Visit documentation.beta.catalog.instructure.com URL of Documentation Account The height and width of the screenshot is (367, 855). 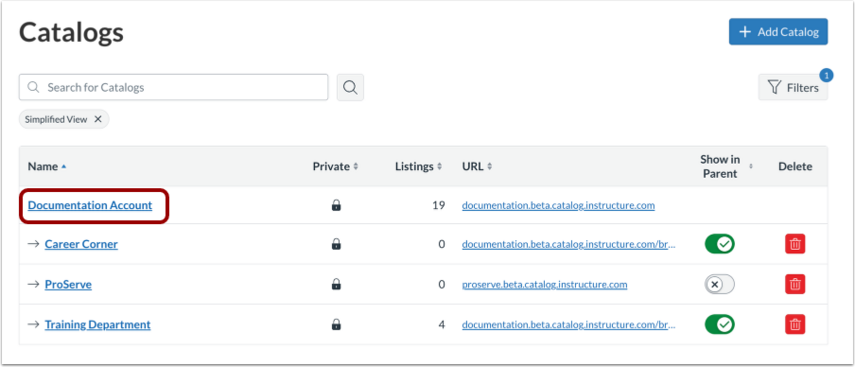pos(558,206)
